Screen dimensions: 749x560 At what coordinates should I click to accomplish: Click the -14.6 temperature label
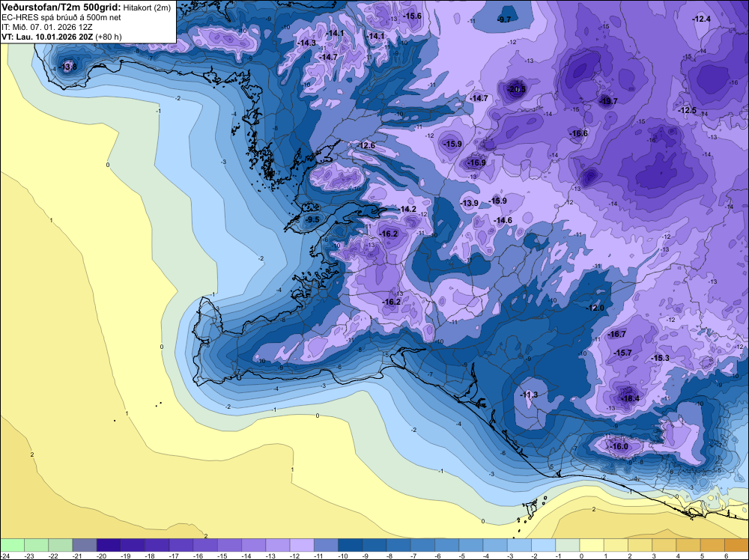(503, 220)
